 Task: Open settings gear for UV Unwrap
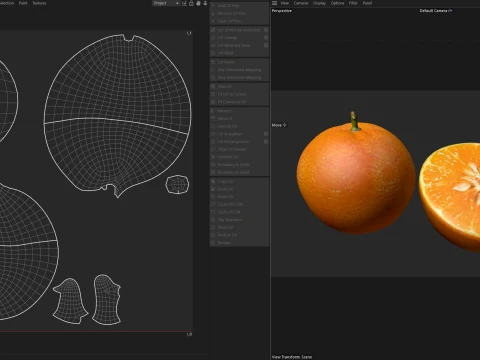coord(266,38)
